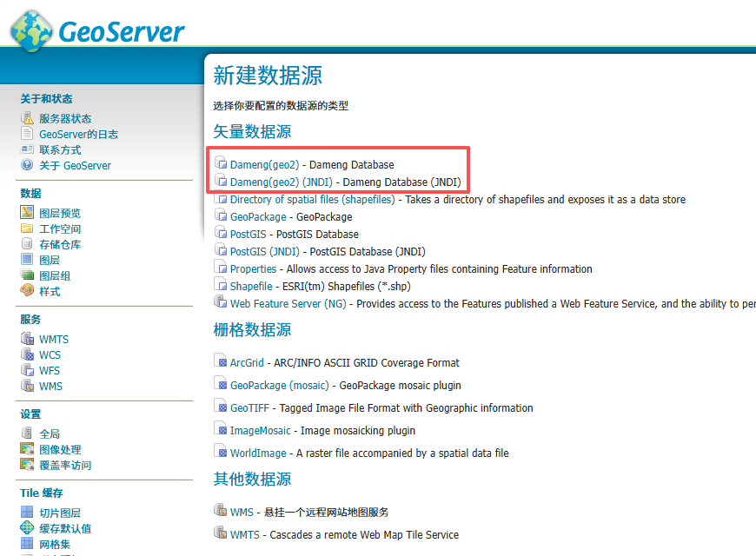Open 全局 settings link
The width and height of the screenshot is (756, 556).
point(50,434)
